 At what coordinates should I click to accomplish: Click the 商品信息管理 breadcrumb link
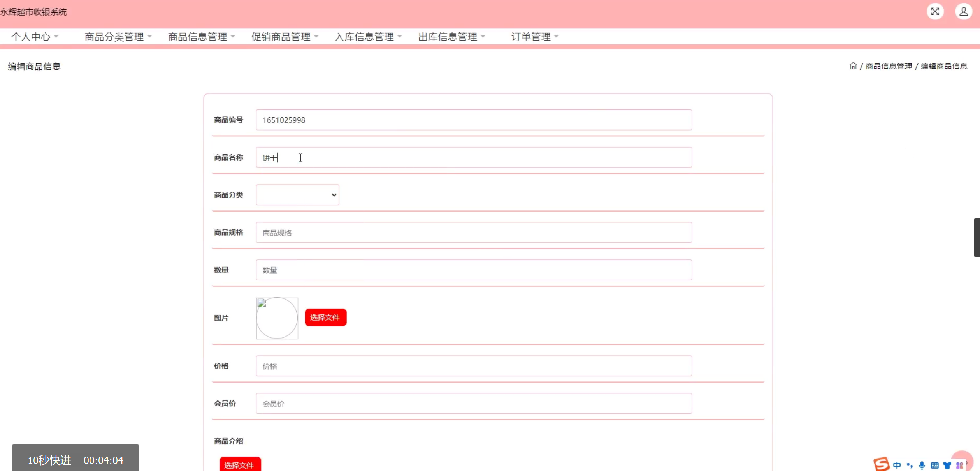[889, 66]
